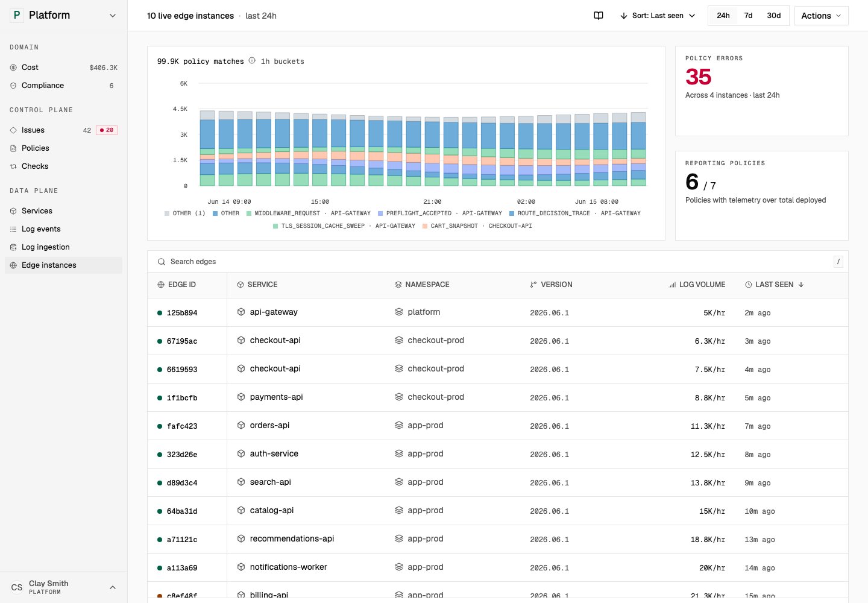Click the api-gateway service cube icon
Screen dimensions: 868x603
(x=241, y=312)
